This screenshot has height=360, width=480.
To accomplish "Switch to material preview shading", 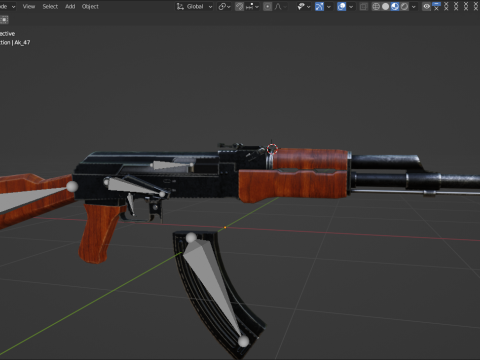I will click(395, 6).
